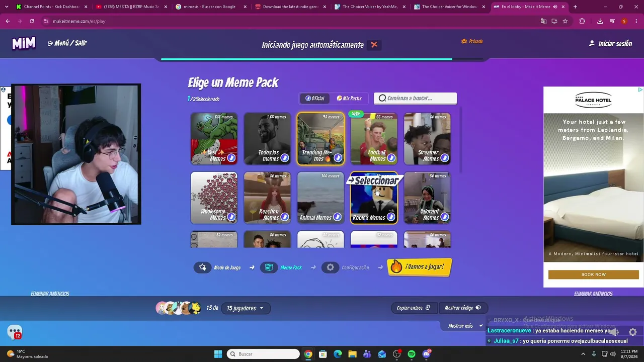Reload the makeitmeme page
The width and height of the screenshot is (644, 362).
(x=32, y=21)
